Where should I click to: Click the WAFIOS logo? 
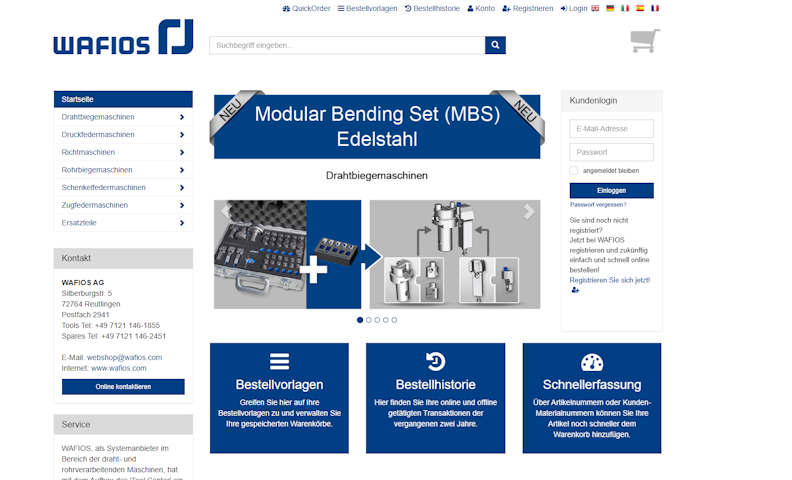pos(122,38)
